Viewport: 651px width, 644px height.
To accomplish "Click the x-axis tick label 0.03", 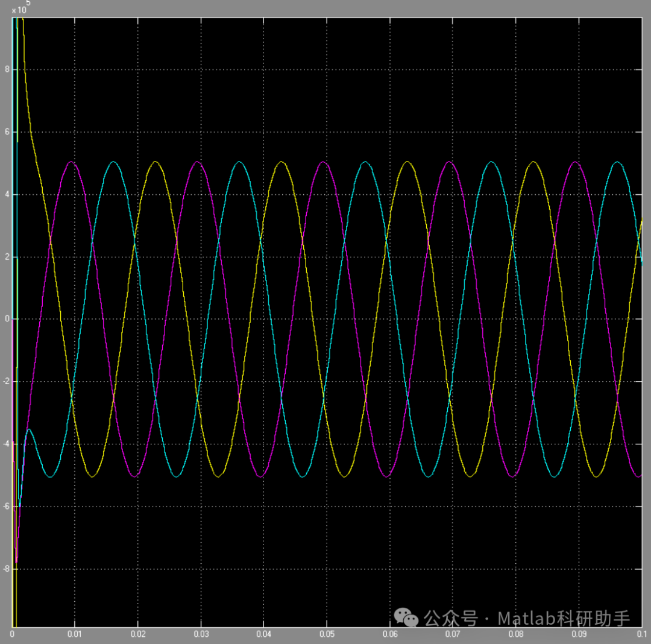I will (201, 634).
